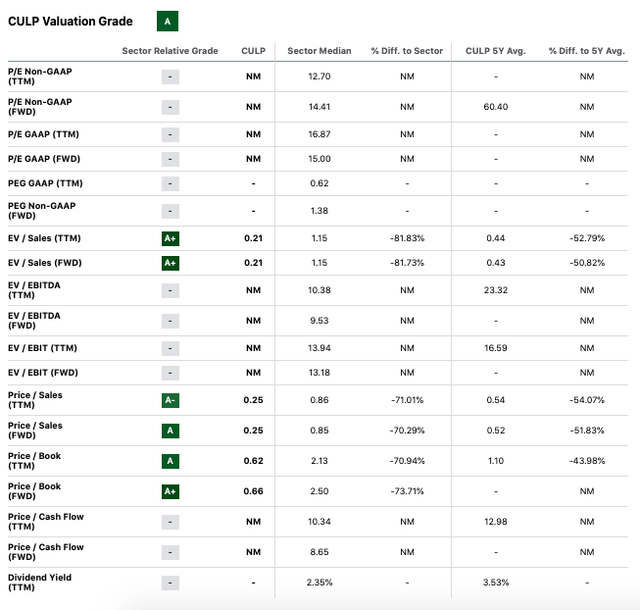This screenshot has width=640, height=610.
Task: Click the blank grade badge for EV / EBITDA (FWD)
Action: [170, 321]
